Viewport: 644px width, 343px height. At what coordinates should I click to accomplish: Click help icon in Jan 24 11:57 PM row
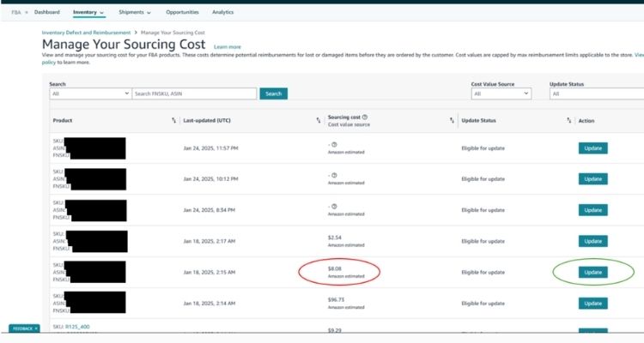coord(333,144)
